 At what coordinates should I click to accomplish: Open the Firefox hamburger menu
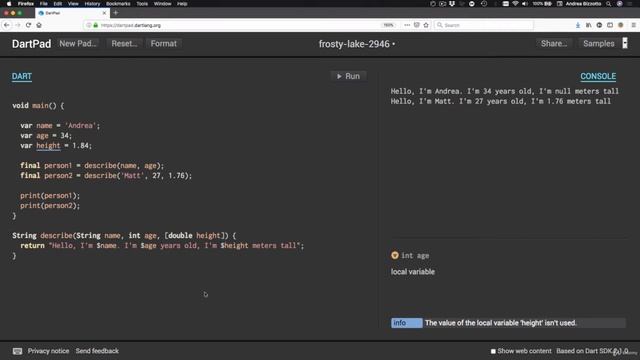tap(633, 25)
